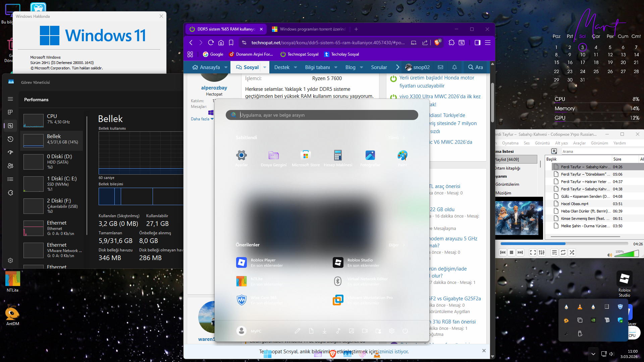Open Paint from pinned apps

coord(402,158)
